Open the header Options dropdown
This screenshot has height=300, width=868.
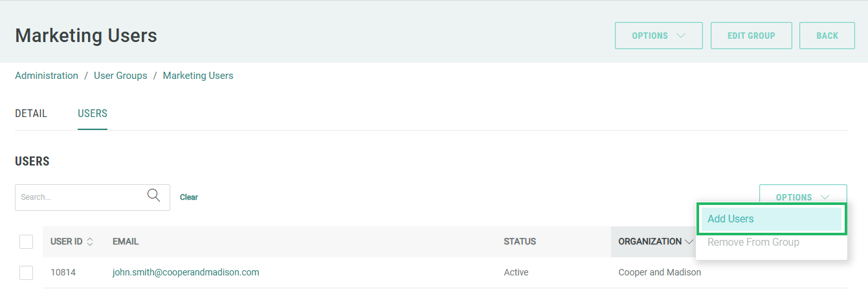click(658, 36)
